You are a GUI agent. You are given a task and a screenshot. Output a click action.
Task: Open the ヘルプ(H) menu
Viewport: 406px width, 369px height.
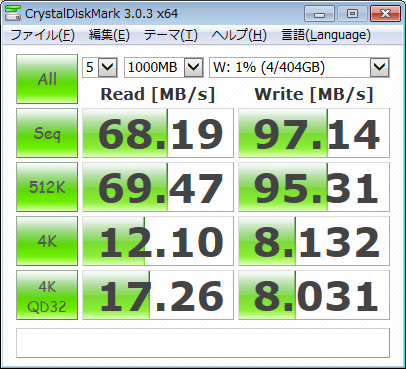click(x=239, y=35)
